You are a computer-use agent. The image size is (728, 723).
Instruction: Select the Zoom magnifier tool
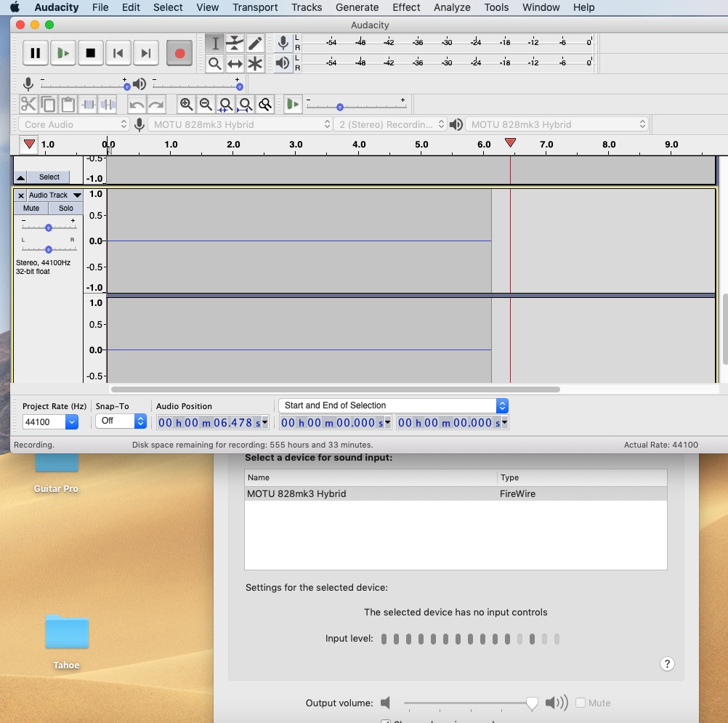(x=215, y=64)
